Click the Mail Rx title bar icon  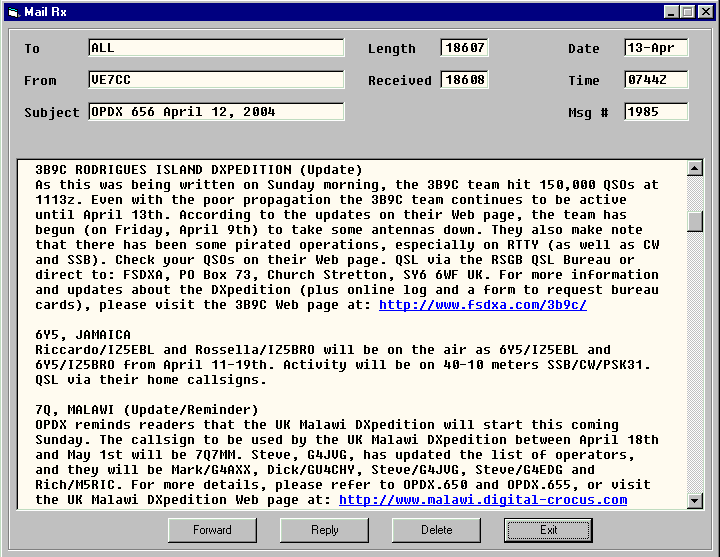pyautogui.click(x=13, y=11)
